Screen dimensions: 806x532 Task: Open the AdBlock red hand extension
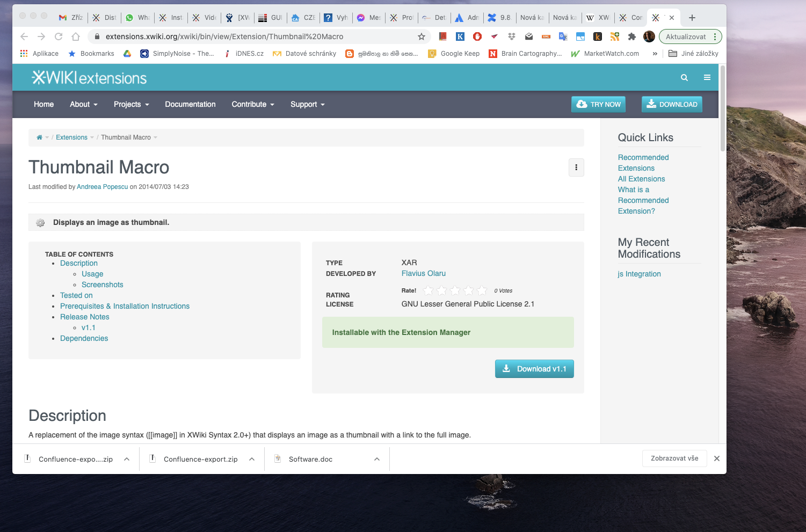pos(477,37)
